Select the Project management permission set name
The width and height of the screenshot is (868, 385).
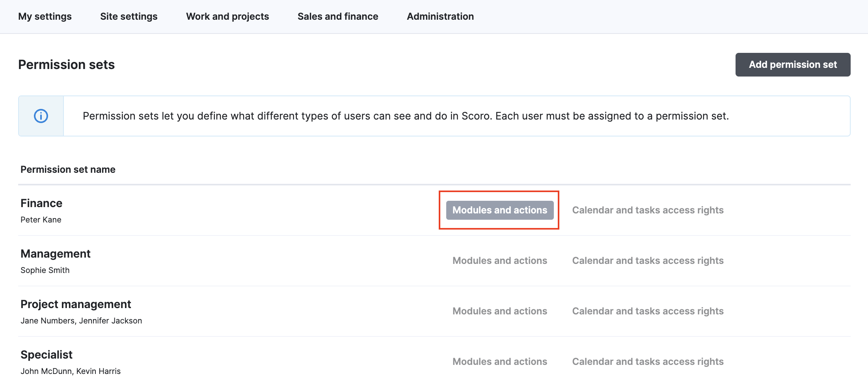tap(76, 304)
